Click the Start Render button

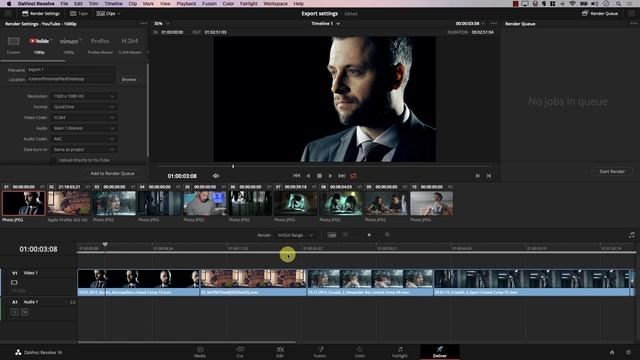612,171
